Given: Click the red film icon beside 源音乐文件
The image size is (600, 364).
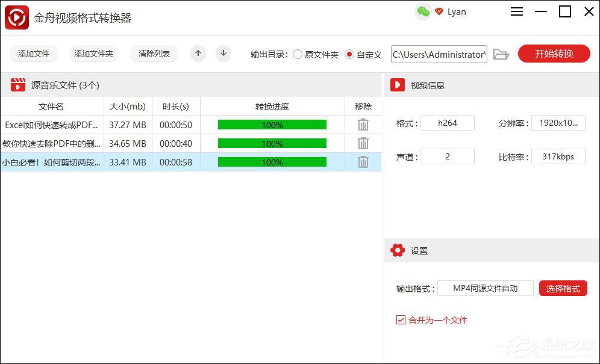Looking at the screenshot, I should point(17,84).
